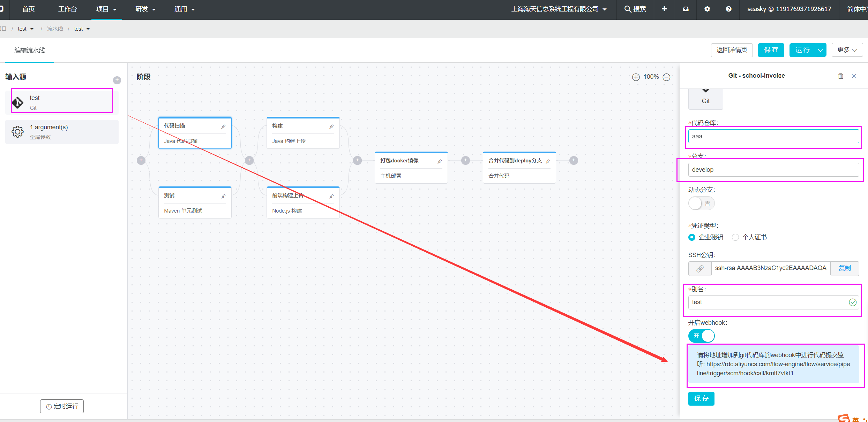Zoom in the stage canvas

tap(636, 77)
